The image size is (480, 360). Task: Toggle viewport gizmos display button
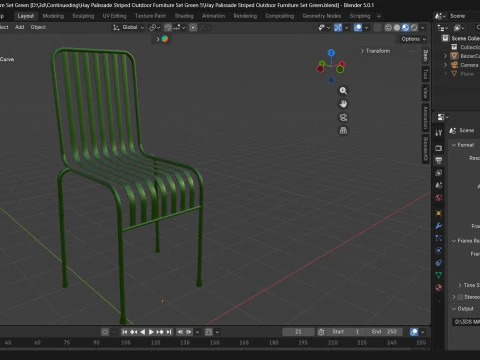point(338,27)
